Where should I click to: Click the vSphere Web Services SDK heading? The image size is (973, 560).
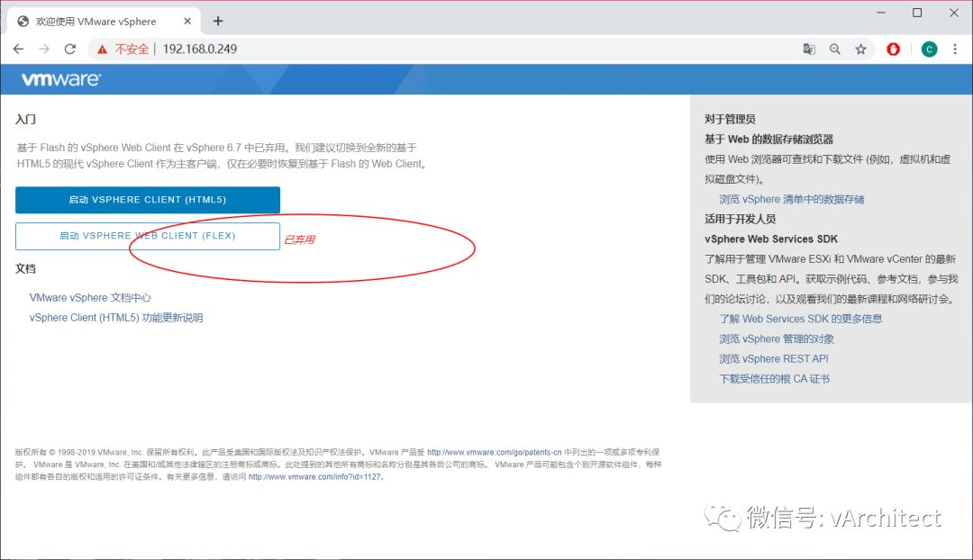[770, 239]
